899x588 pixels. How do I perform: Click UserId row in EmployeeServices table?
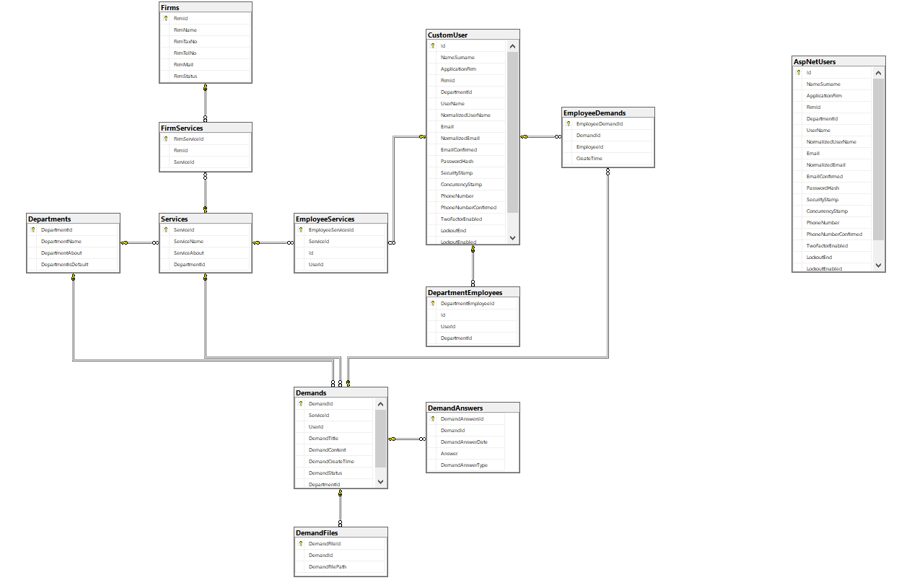coord(341,265)
